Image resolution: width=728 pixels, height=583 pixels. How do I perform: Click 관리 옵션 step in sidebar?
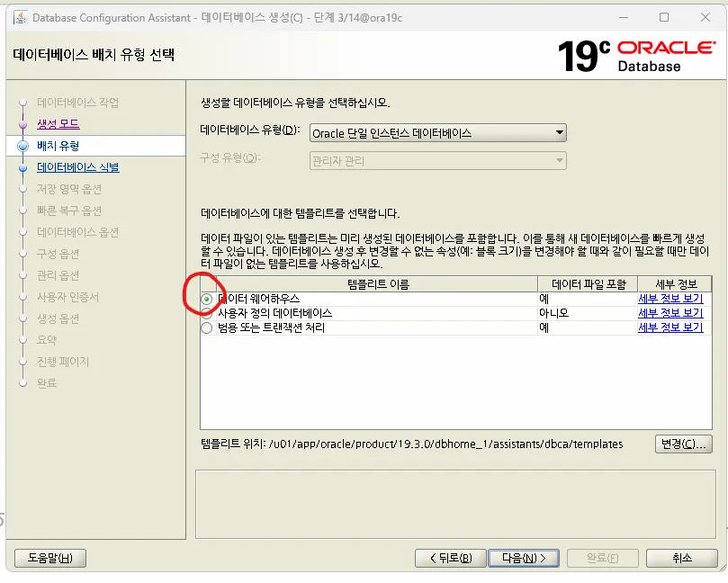point(58,275)
